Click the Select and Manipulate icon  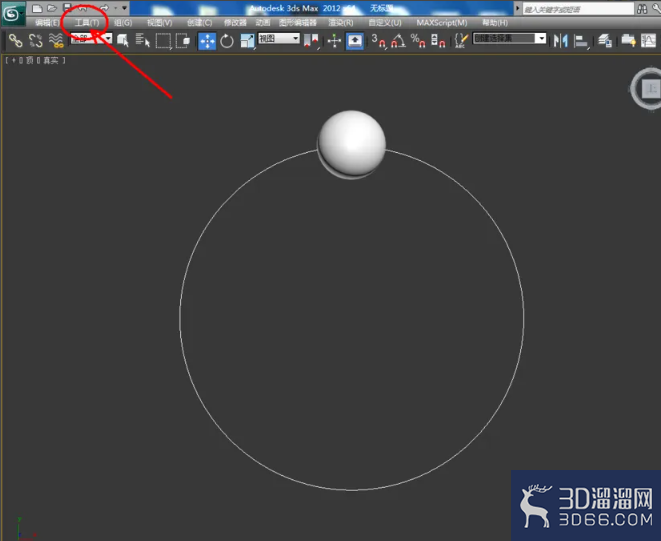tap(334, 41)
